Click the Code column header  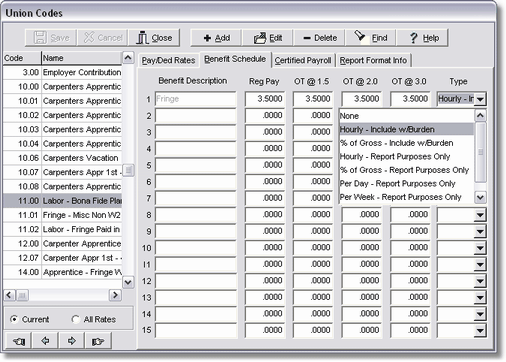pyautogui.click(x=22, y=58)
